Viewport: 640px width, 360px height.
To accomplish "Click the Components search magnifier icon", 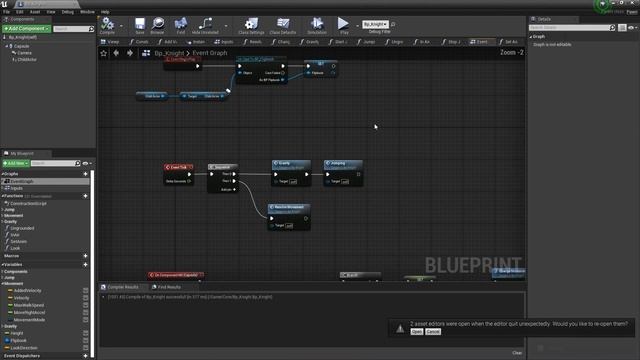I will pyautogui.click(x=91, y=29).
